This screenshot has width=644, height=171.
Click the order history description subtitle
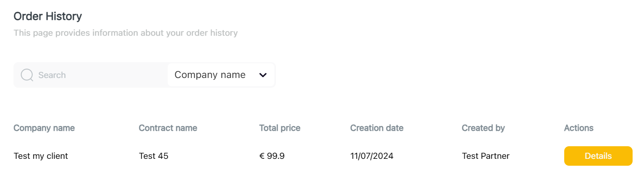125,33
